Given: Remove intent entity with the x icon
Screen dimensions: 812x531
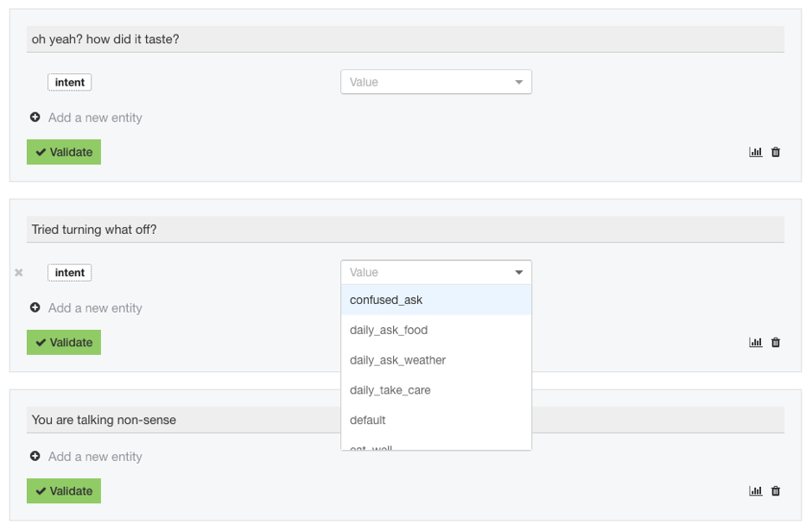Looking at the screenshot, I should pos(19,273).
